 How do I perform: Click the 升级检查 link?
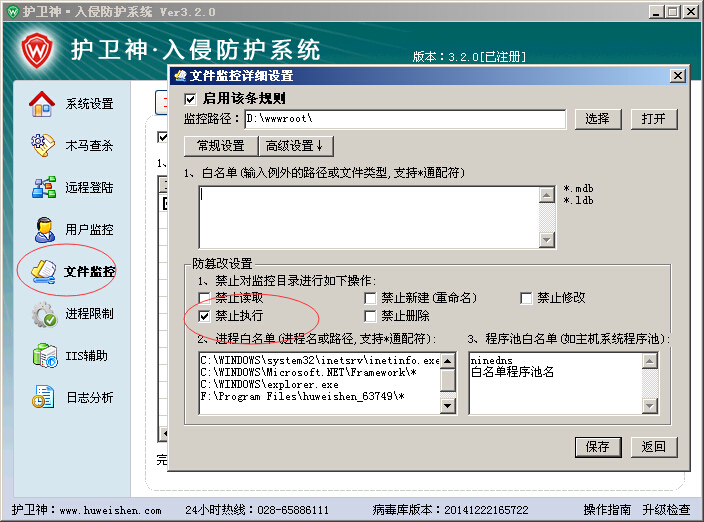(666, 510)
